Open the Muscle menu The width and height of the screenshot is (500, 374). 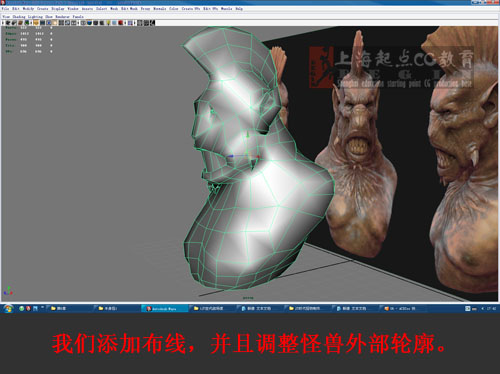click(226, 9)
